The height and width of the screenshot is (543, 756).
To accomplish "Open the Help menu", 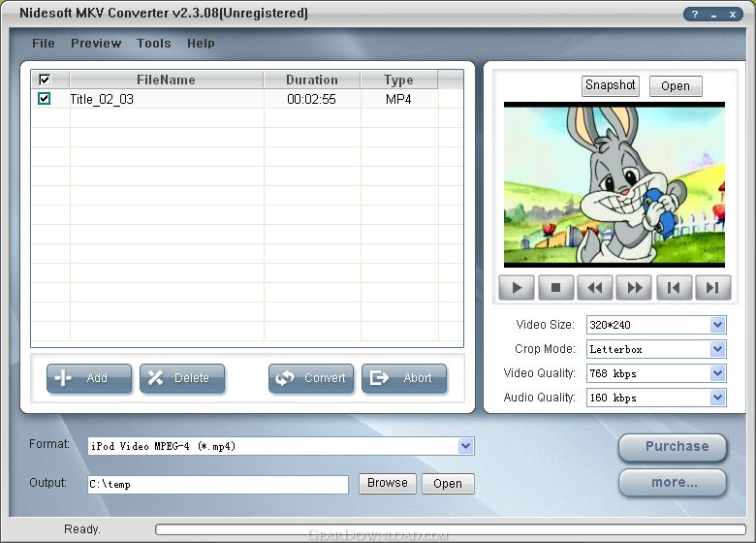I will click(x=201, y=44).
